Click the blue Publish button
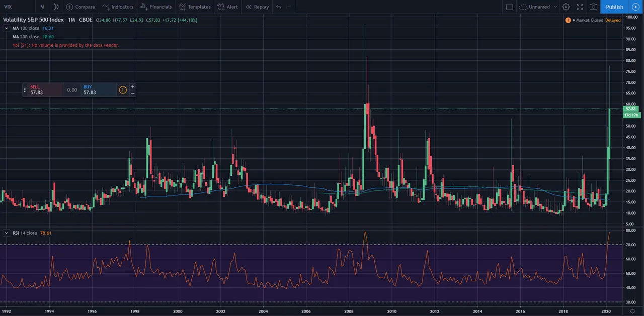The width and height of the screenshot is (644, 316). (614, 7)
